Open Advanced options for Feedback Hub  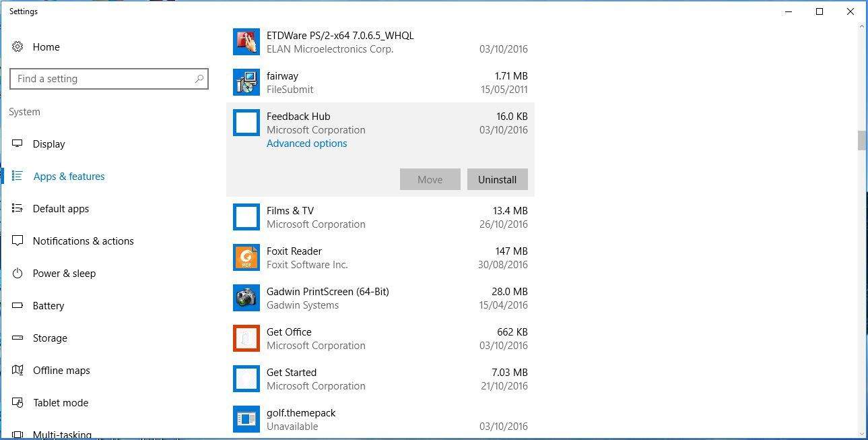pyautogui.click(x=306, y=143)
